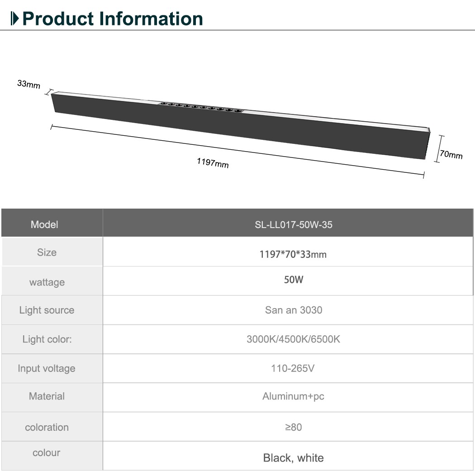Select the ≥80 coloration value
This screenshot has width=475, height=476.
coord(294,427)
